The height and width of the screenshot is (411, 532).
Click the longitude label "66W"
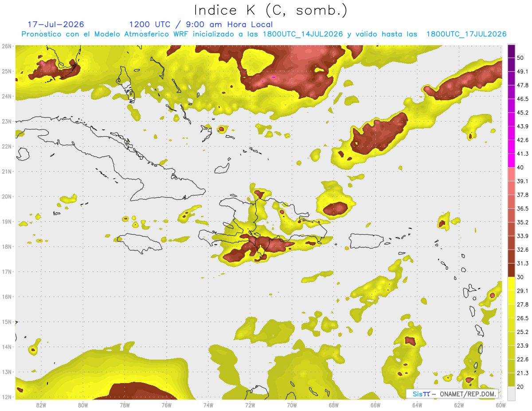click(x=375, y=405)
